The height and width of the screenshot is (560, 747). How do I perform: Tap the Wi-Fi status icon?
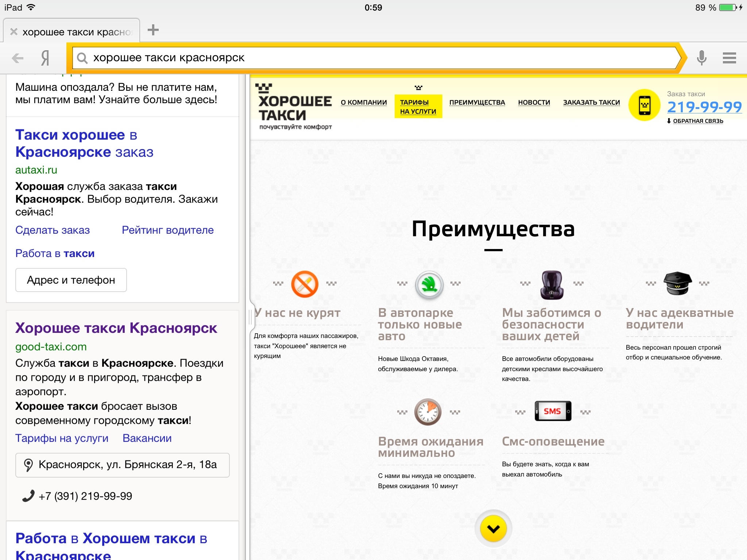tap(31, 7)
